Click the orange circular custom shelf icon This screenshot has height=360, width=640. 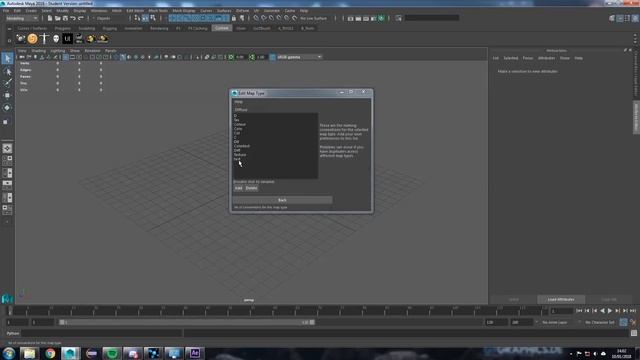coord(32,39)
